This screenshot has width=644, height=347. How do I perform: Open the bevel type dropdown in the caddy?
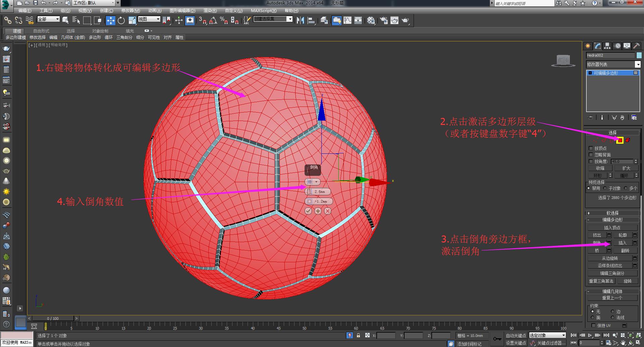point(316,182)
